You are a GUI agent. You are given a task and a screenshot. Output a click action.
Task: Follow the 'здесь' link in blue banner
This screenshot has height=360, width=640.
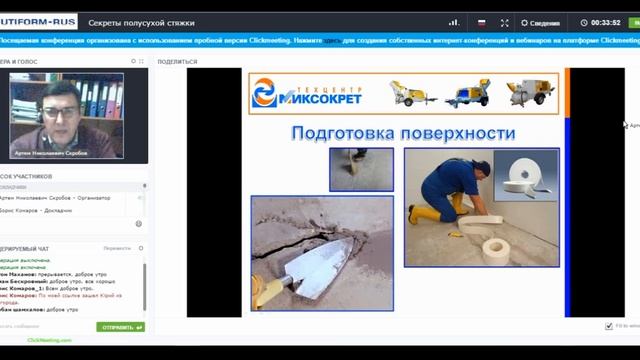pyautogui.click(x=332, y=41)
